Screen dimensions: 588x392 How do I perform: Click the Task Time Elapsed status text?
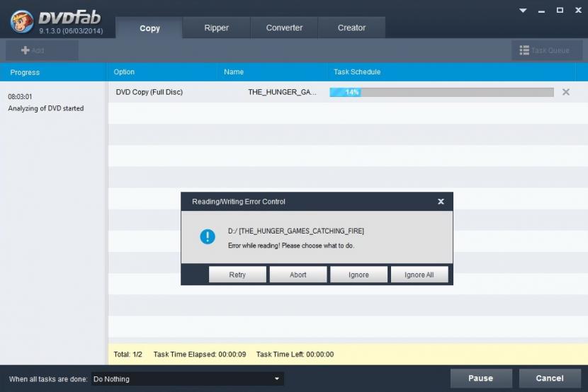point(200,354)
